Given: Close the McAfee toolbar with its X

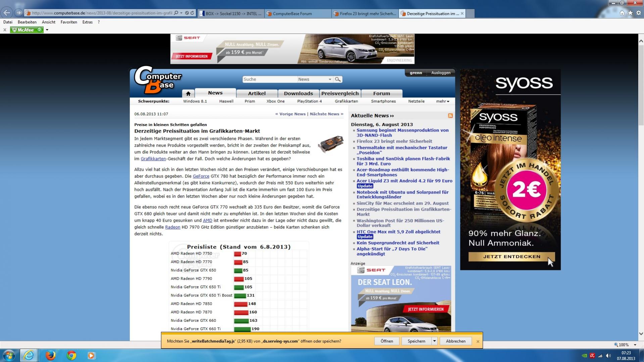Looking at the screenshot, I should pyautogui.click(x=5, y=30).
